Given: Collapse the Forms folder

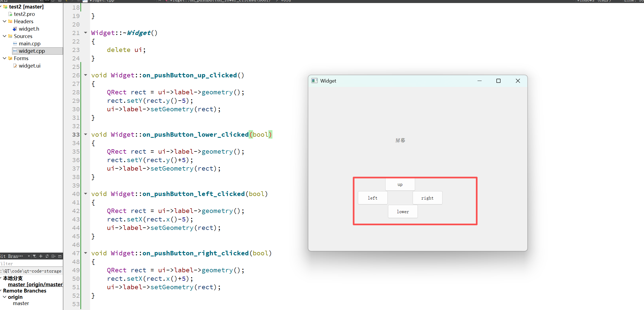Looking at the screenshot, I should coord(4,58).
